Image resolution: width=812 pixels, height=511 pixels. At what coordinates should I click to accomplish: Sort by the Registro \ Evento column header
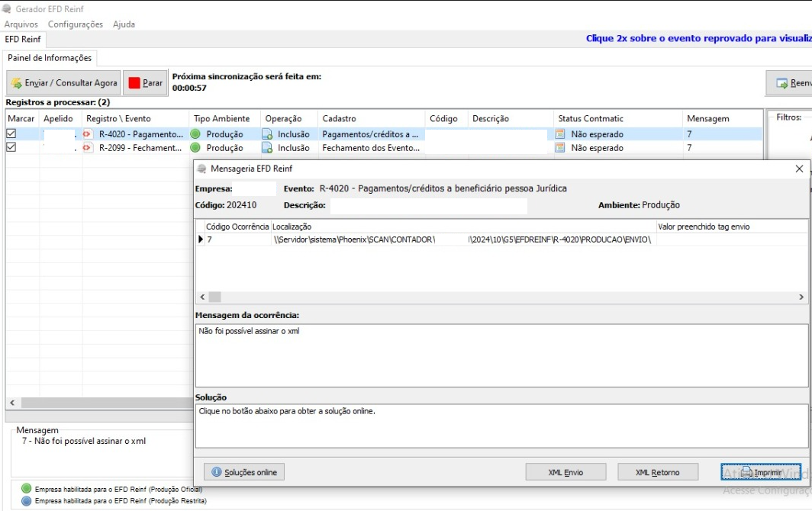tap(136, 118)
